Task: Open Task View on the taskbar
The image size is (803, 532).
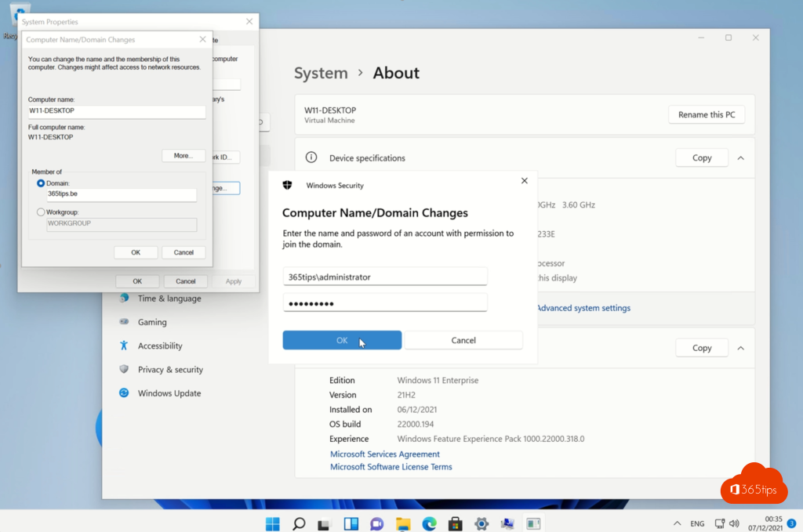Action: click(x=324, y=524)
